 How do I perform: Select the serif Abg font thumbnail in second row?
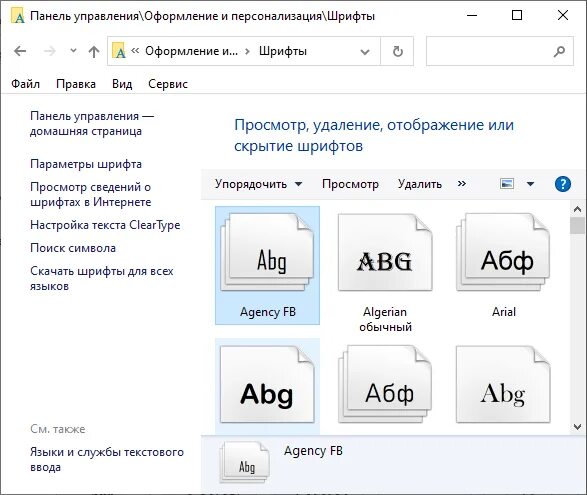click(503, 384)
